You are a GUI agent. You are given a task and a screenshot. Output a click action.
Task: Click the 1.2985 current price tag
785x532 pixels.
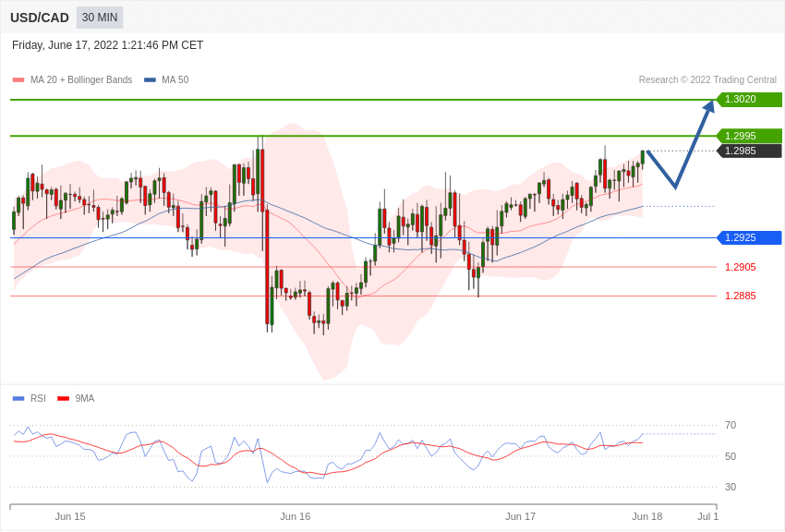click(x=749, y=151)
